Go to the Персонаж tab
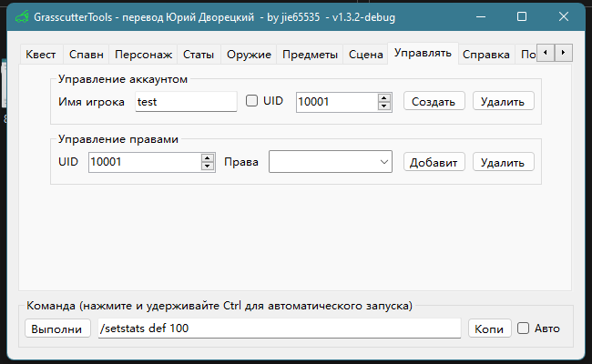Viewport: 592px width, 364px height. [143, 55]
